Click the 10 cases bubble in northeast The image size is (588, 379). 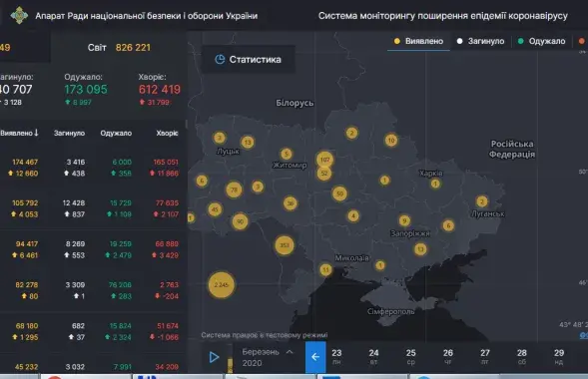tap(391, 140)
